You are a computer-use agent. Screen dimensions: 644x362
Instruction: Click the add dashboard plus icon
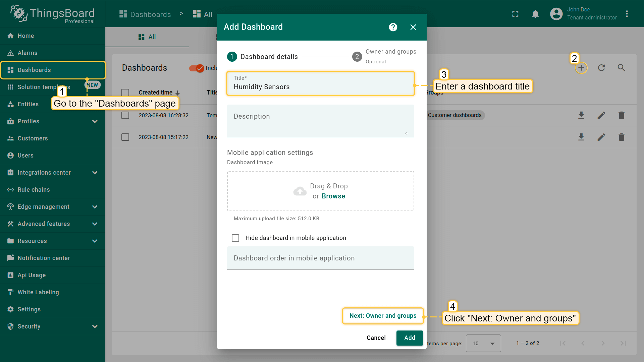coord(581,68)
